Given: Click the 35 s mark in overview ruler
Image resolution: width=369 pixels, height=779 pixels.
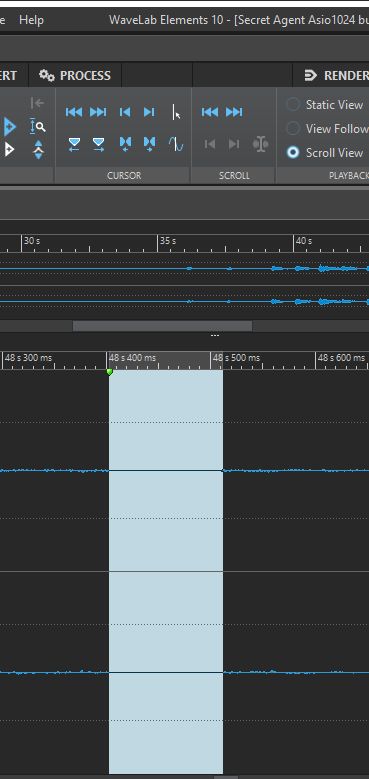Looking at the screenshot, I should pyautogui.click(x=168, y=241).
